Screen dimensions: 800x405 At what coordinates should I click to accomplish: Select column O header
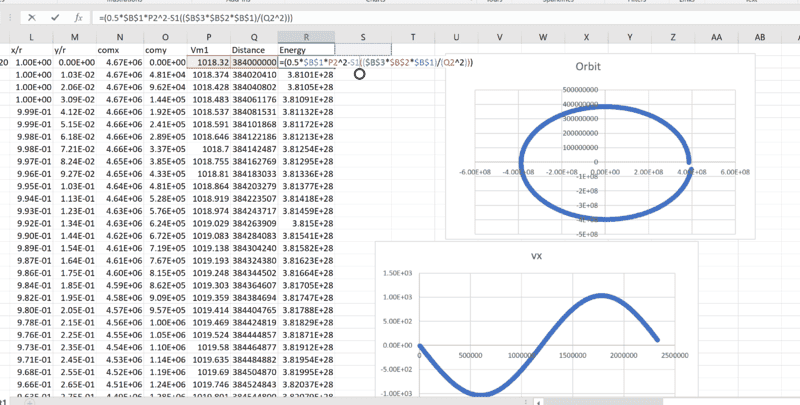click(165, 37)
